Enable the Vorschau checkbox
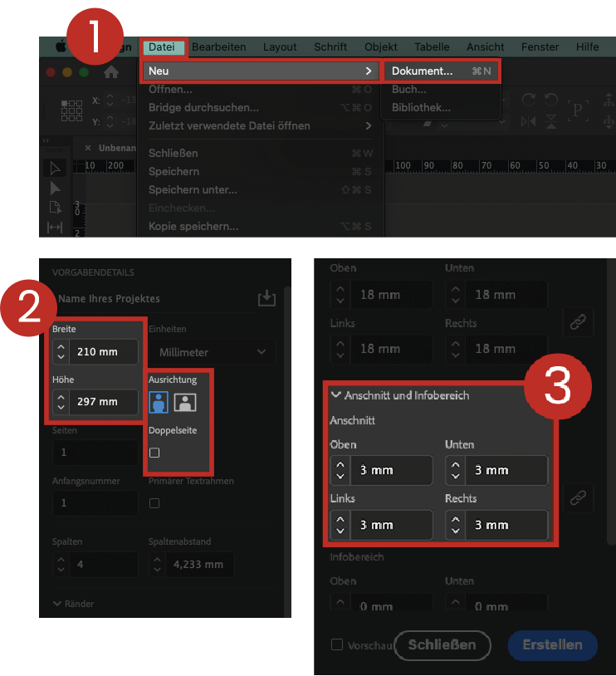The height and width of the screenshot is (676, 616). [337, 644]
